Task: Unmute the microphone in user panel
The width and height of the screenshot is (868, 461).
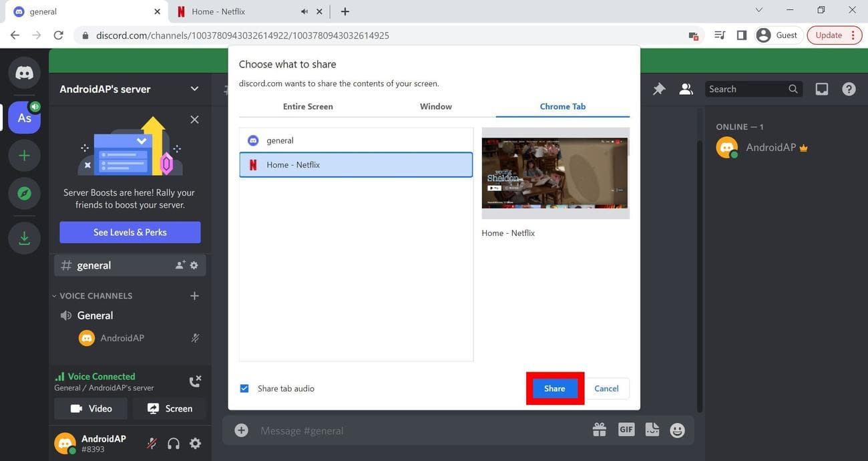Action: point(152,443)
